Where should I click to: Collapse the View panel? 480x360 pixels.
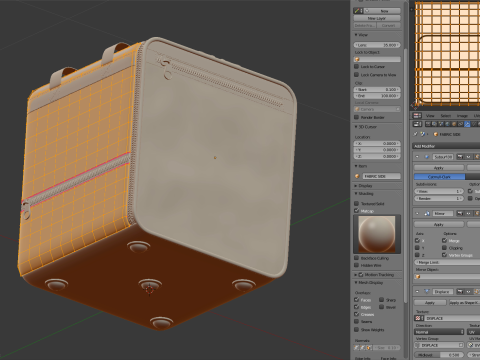tap(356, 35)
